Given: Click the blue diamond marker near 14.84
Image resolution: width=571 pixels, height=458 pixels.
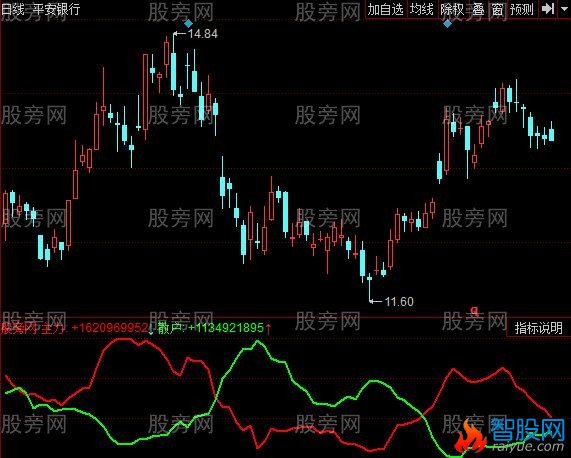Looking at the screenshot, I should coord(188,24).
